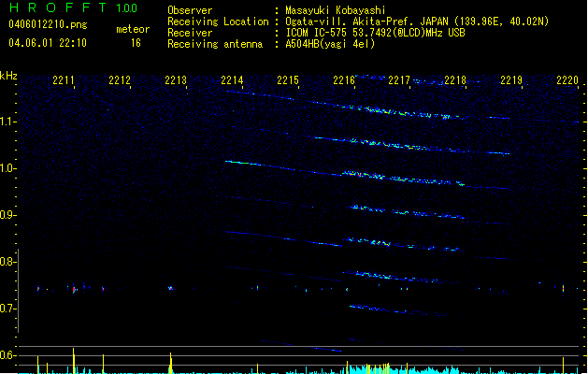
Task: Click the 2219 time axis marker
Action: (511, 80)
